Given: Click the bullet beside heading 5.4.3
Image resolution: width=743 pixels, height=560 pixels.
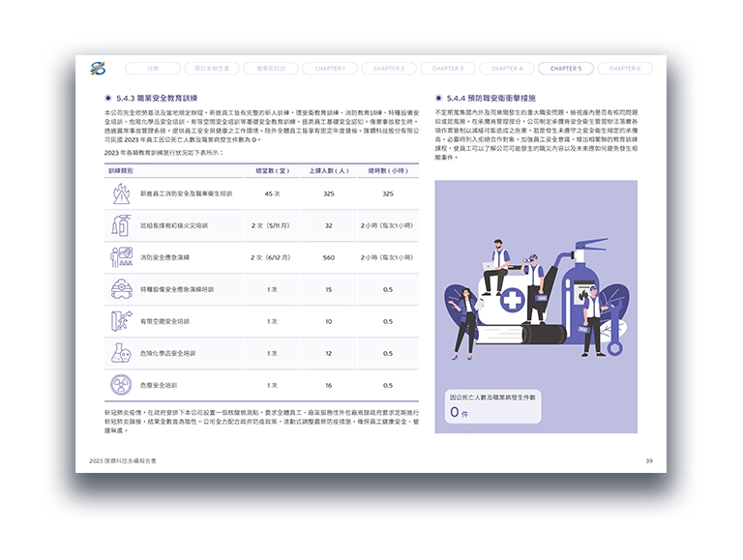Looking at the screenshot, I should coord(108,98).
